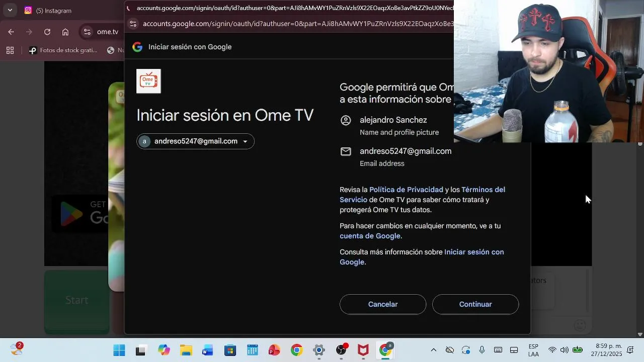Click the Google logo in dialog header
The height and width of the screenshot is (362, 644).
[137, 47]
